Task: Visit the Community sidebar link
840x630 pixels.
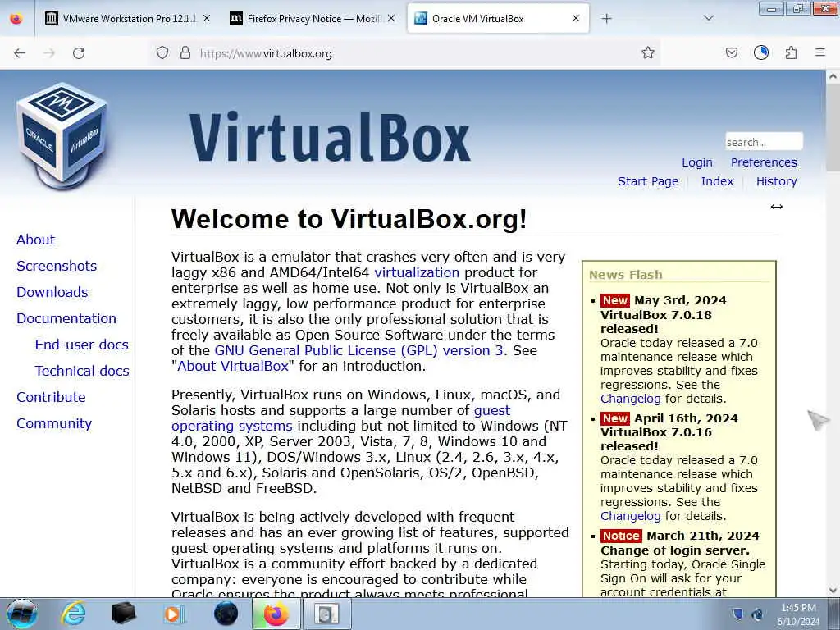Action: tap(54, 423)
